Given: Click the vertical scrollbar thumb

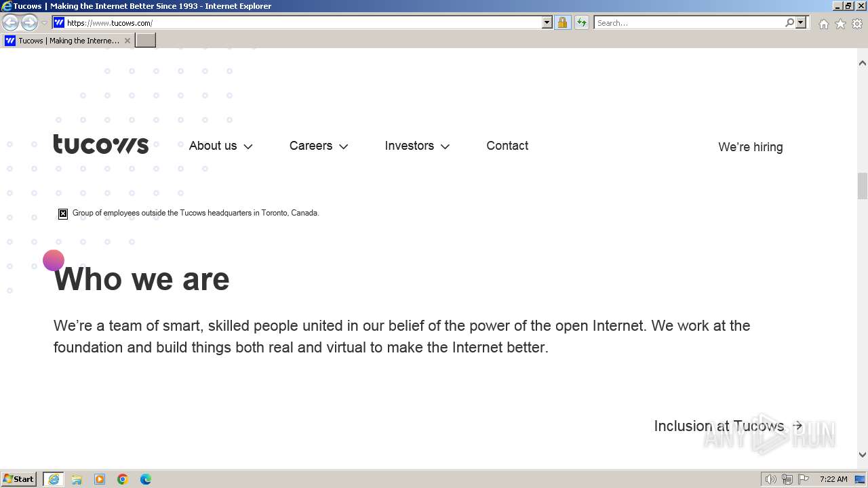Looking at the screenshot, I should tap(862, 186).
